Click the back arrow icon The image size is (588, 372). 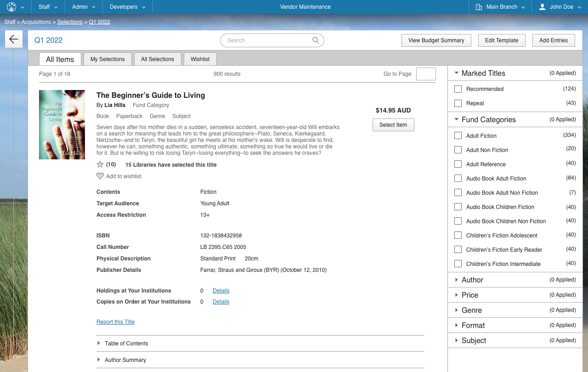(14, 39)
